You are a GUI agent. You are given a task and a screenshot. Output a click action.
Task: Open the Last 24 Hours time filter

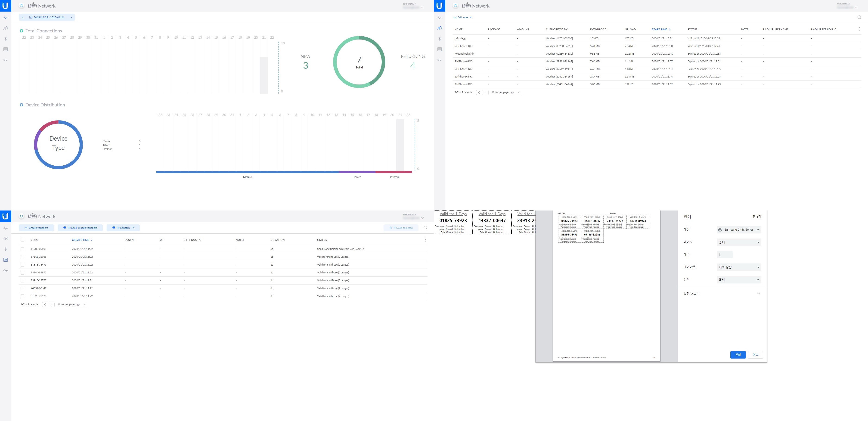(462, 17)
